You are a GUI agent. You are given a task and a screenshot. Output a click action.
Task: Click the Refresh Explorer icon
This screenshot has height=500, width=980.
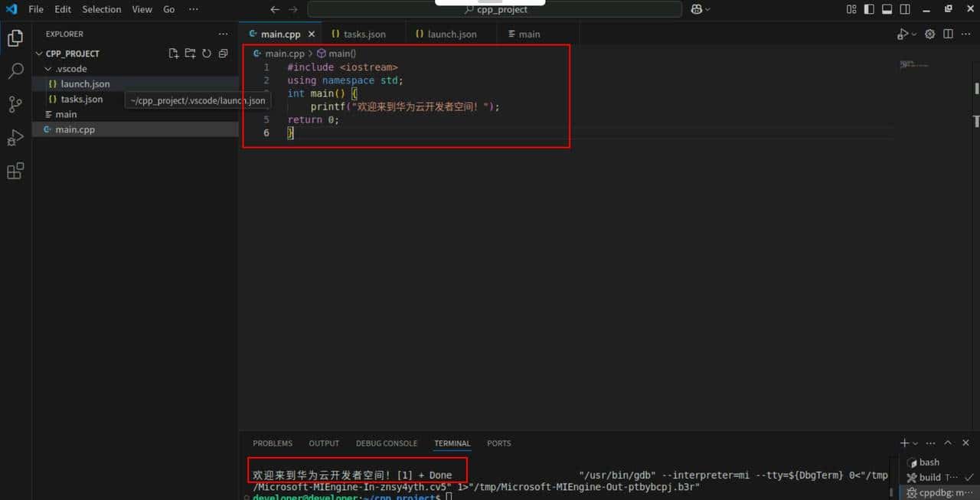(x=207, y=53)
